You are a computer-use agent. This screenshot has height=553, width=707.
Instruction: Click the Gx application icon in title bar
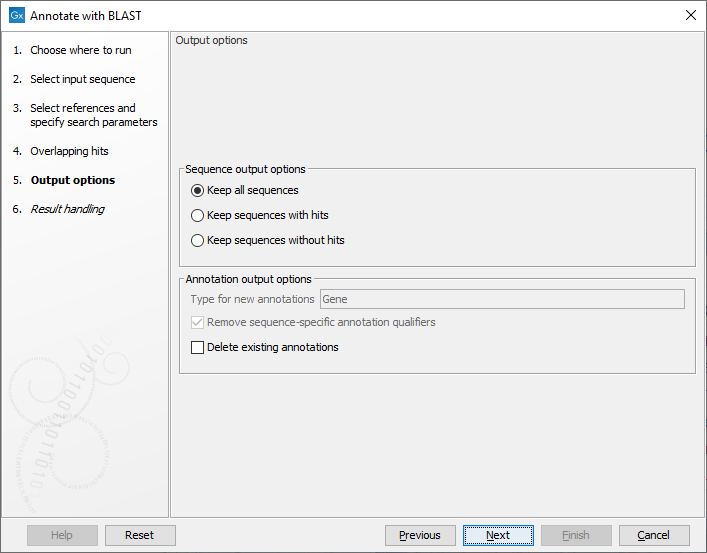tap(16, 15)
